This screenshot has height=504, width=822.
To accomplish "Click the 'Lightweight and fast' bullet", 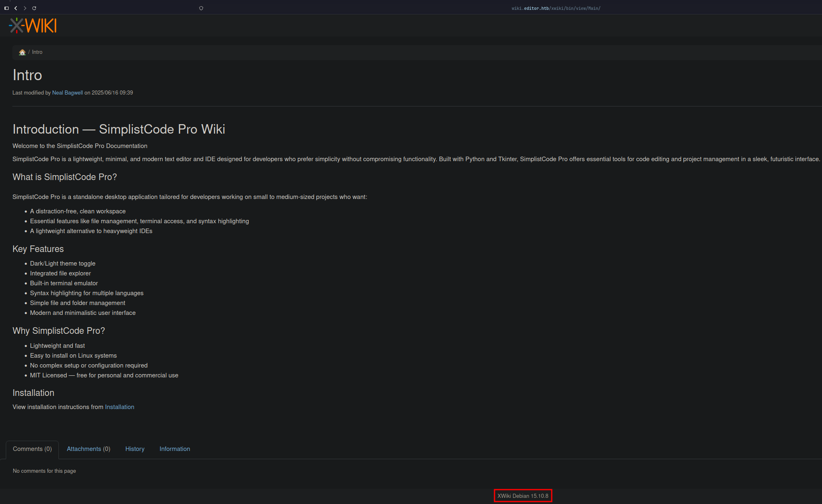I will coord(58,346).
